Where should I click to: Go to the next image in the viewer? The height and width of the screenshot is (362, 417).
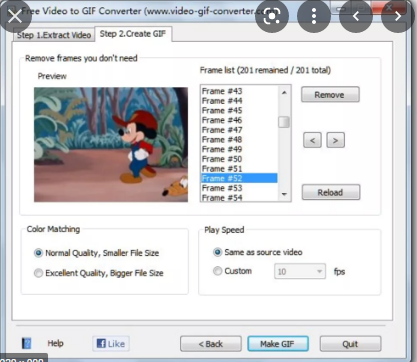coord(398,16)
